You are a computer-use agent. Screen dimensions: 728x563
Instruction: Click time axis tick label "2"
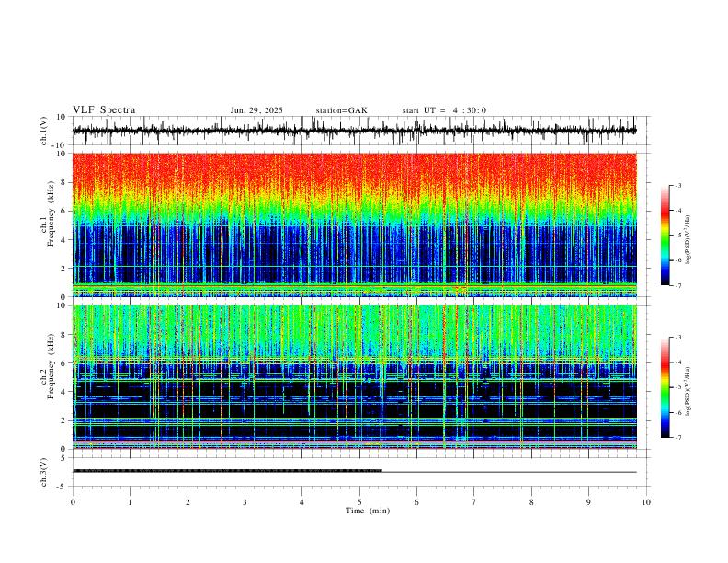click(188, 502)
